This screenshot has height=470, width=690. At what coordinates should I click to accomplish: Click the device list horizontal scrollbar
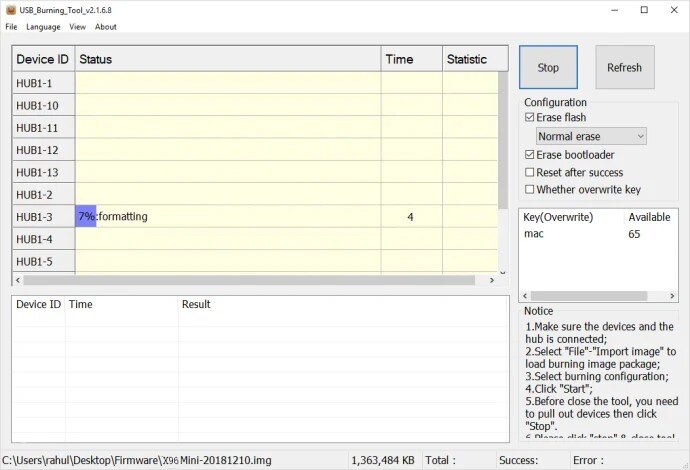click(x=250, y=280)
